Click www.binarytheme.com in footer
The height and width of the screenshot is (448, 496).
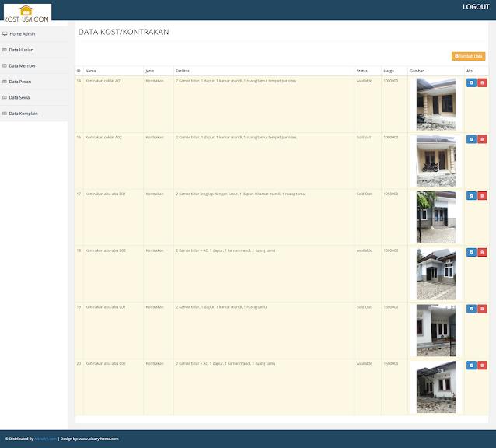99,439
